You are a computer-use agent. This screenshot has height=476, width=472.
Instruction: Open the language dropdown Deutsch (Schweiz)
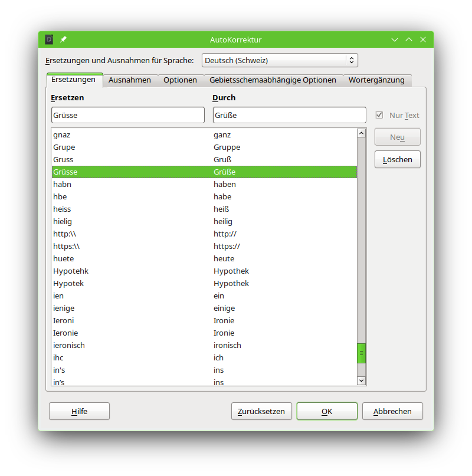click(280, 60)
